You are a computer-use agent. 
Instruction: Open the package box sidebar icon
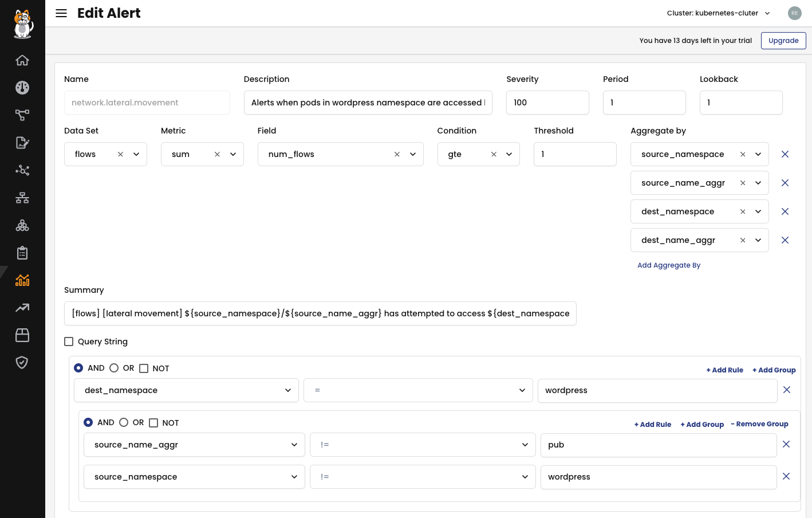22,335
